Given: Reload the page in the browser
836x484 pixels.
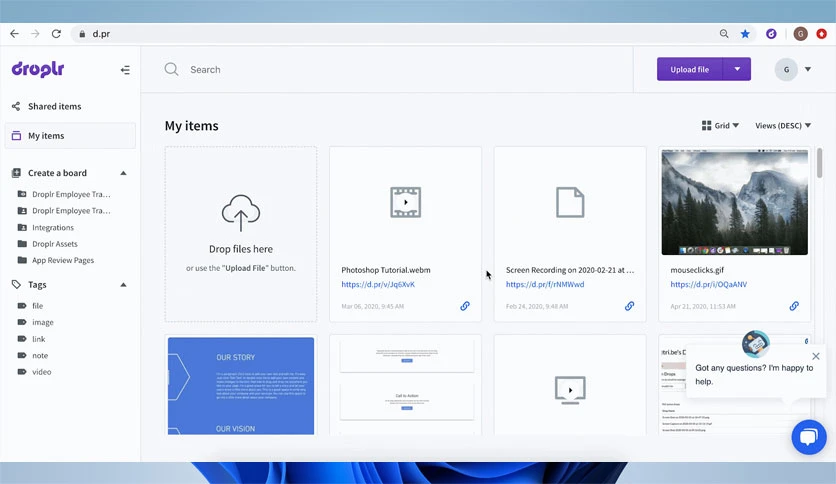Looking at the screenshot, I should point(56,34).
